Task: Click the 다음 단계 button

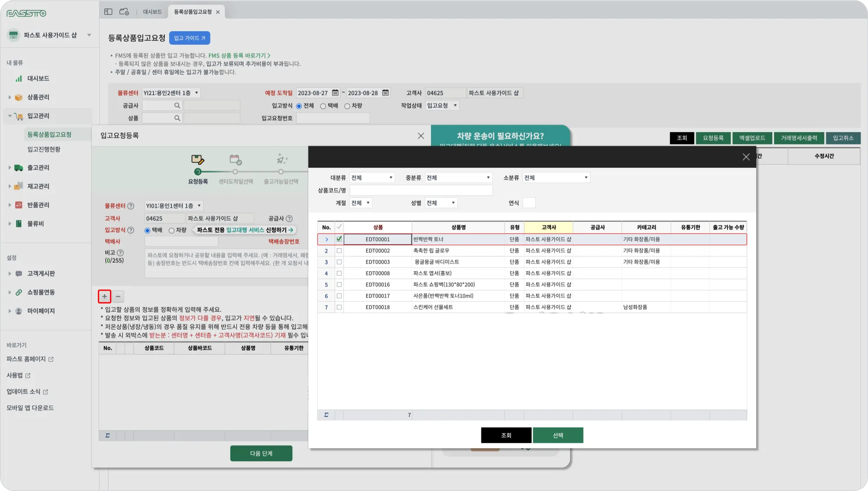Action: pyautogui.click(x=261, y=454)
